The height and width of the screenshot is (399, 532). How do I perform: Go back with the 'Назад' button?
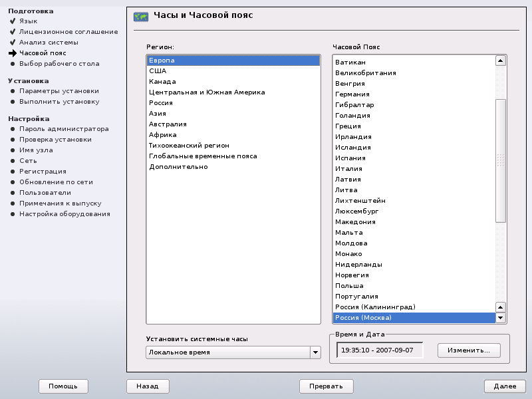pyautogui.click(x=148, y=386)
